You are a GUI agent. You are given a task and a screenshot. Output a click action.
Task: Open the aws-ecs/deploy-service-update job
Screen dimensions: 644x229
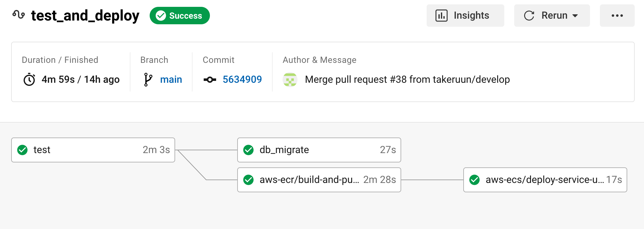545,180
